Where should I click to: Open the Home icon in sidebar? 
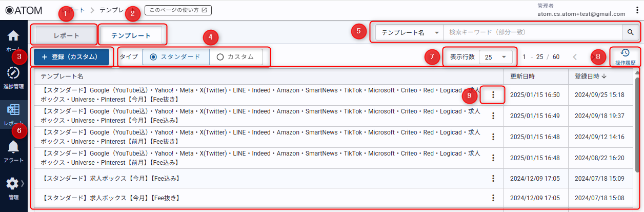(13, 37)
